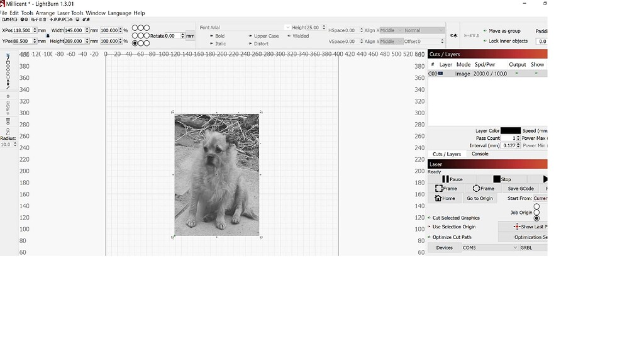
Task: Click the Go to Origin button
Action: pos(479,198)
